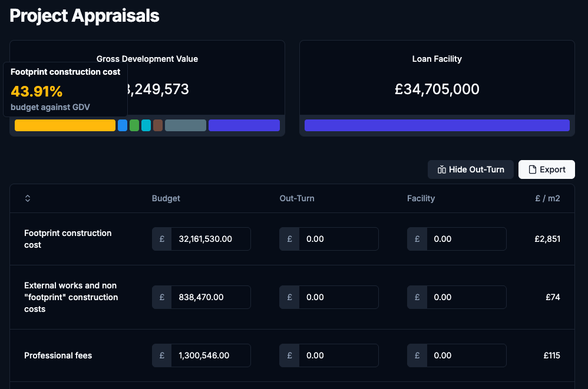Screen dimensions: 588x389
Task: Click the £115 per m2 value
Action: pyautogui.click(x=551, y=355)
